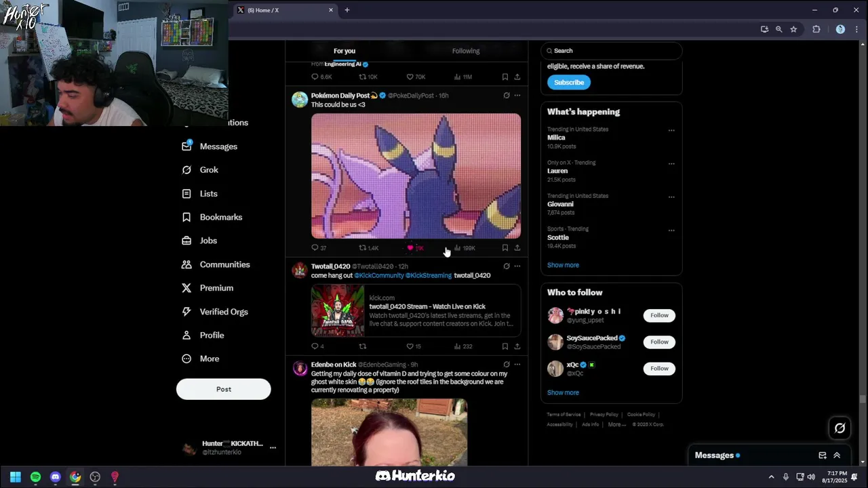View analytics of the Pokémon Daily Post tweet
The width and height of the screenshot is (868, 488).
(465, 248)
